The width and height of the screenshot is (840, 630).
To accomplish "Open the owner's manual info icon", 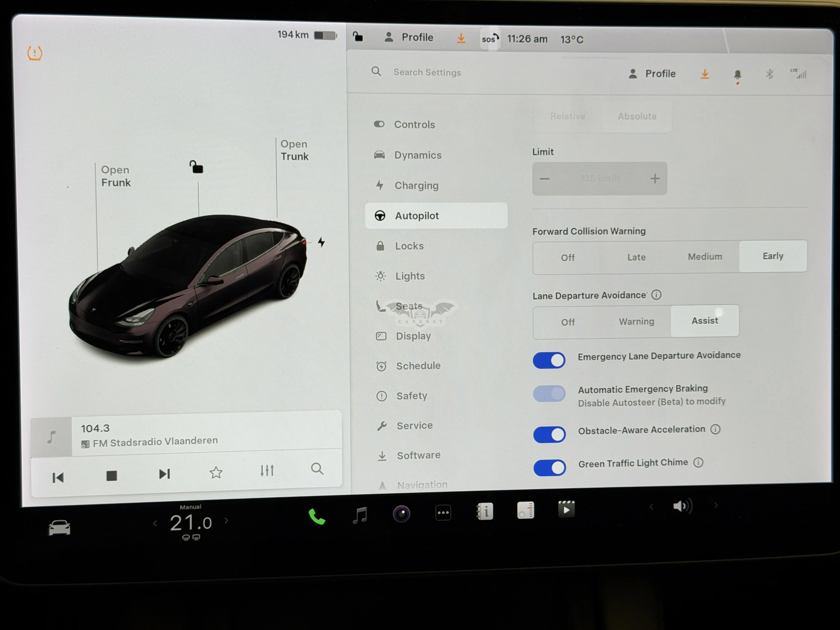I will [x=485, y=511].
